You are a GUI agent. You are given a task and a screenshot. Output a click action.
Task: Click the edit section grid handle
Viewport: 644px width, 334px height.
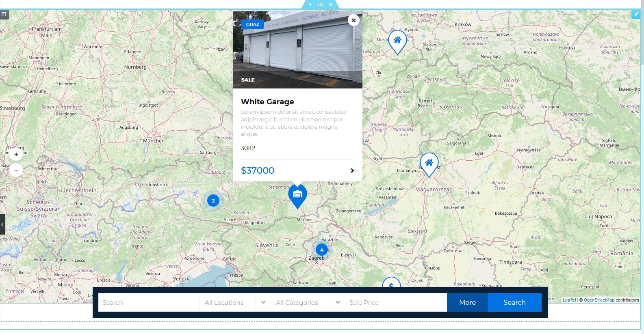pos(320,4)
